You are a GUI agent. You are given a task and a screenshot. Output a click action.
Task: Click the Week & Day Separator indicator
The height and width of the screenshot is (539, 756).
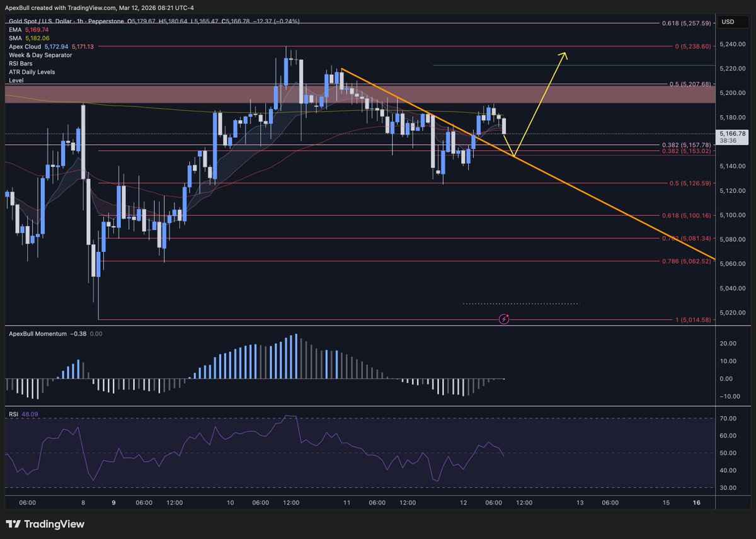click(x=39, y=54)
